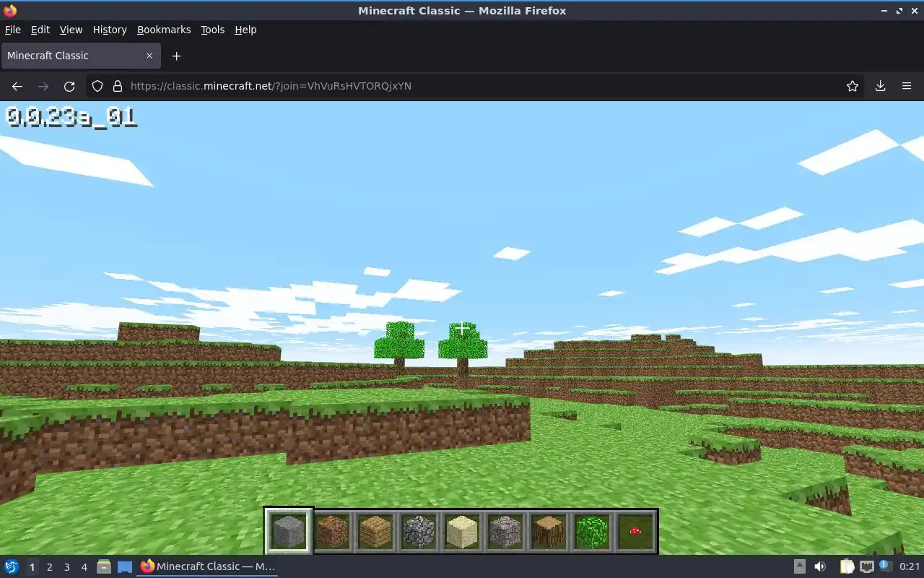Select the leaves block in the hotbar

pyautogui.click(x=592, y=531)
